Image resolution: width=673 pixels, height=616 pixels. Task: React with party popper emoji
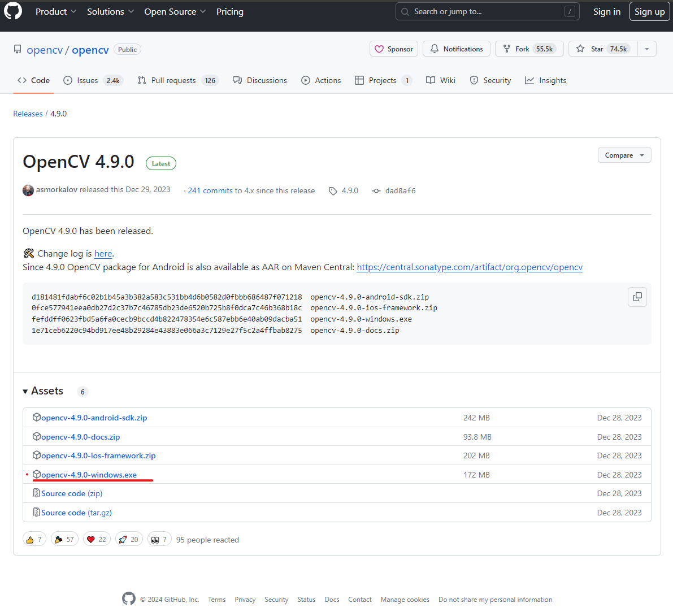pos(64,540)
